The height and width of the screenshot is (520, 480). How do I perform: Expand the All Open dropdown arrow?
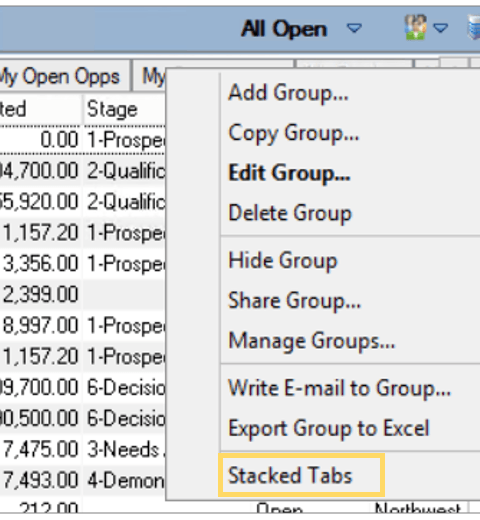(354, 28)
